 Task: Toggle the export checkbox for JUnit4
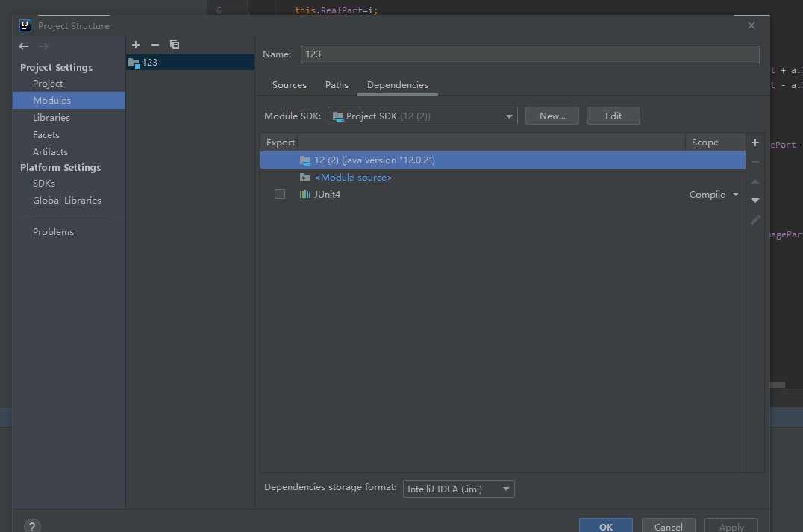tap(280, 194)
